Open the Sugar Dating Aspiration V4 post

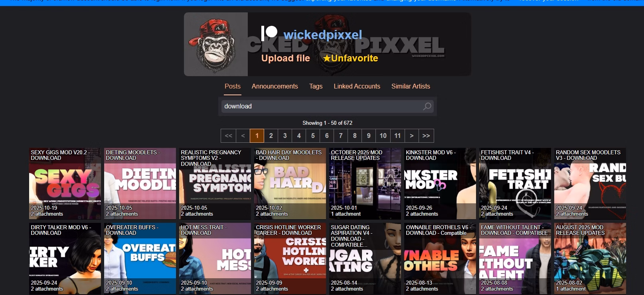[365, 259]
